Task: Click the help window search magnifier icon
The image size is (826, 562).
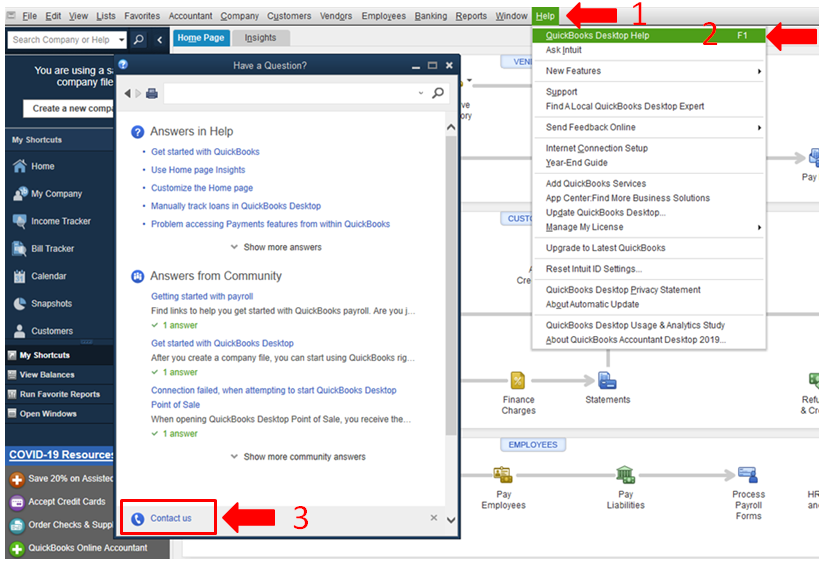Action: (438, 93)
